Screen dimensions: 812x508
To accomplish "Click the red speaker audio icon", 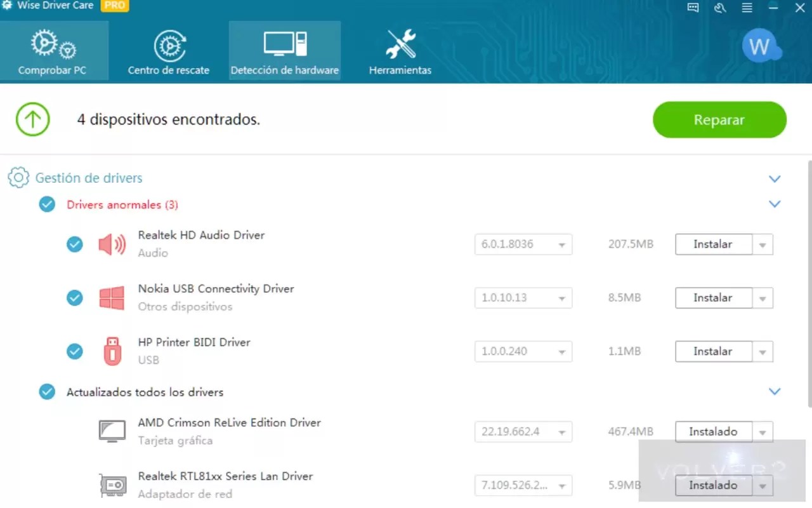I will point(112,244).
